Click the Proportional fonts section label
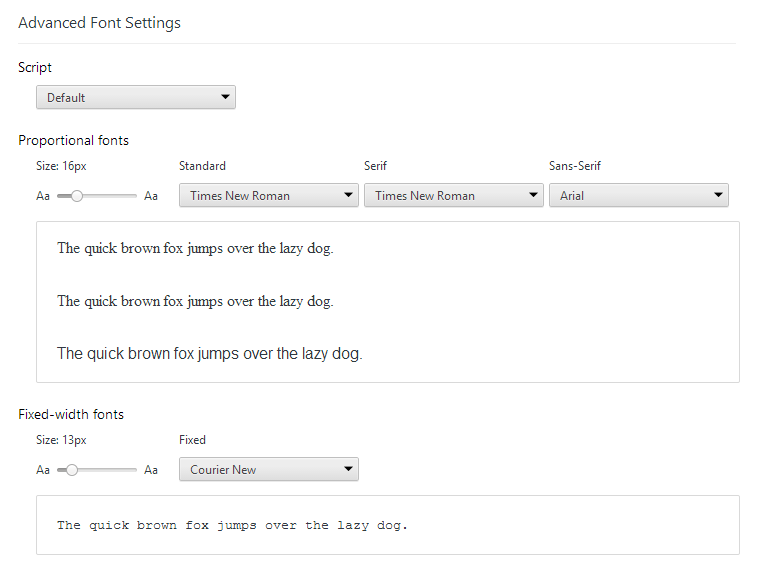 point(73,140)
